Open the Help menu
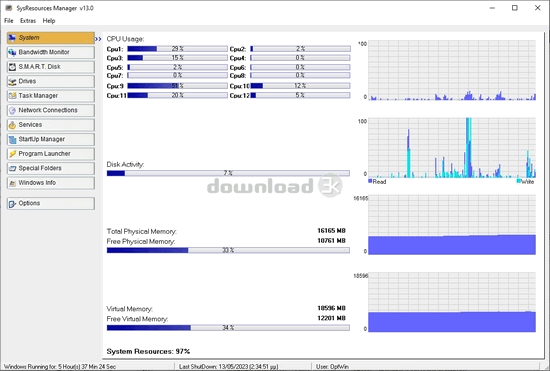The image size is (550, 371). pyautogui.click(x=49, y=21)
